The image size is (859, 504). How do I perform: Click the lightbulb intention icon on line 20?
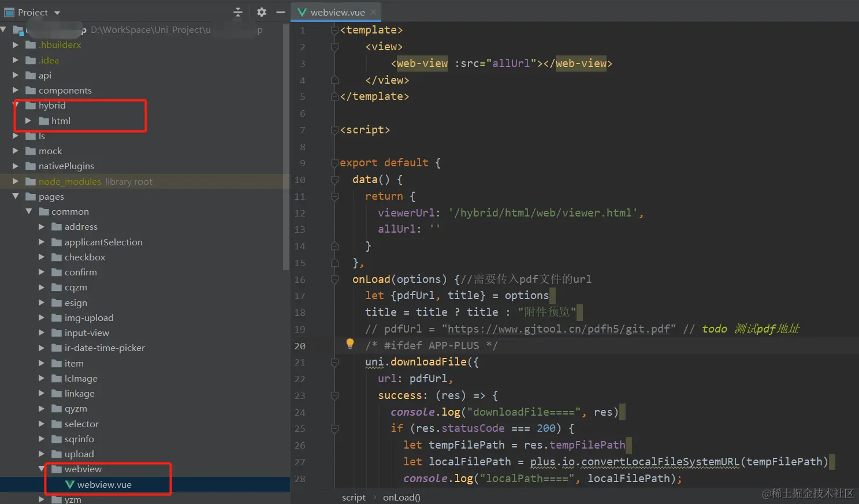(x=349, y=344)
